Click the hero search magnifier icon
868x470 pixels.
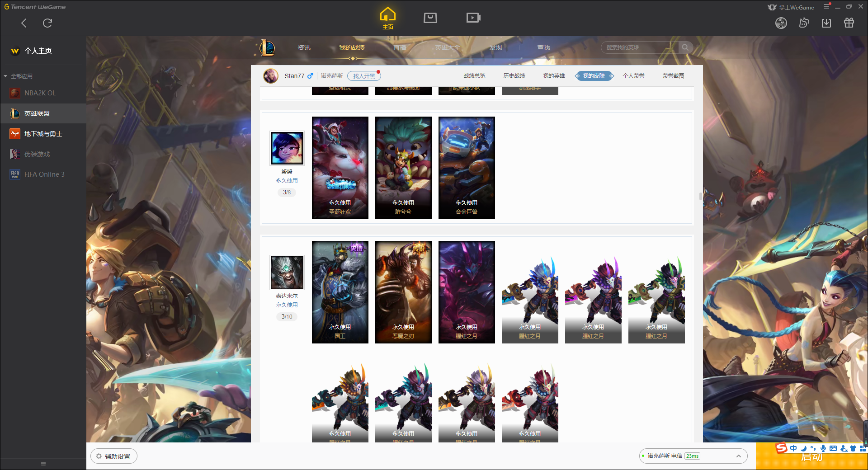[685, 47]
